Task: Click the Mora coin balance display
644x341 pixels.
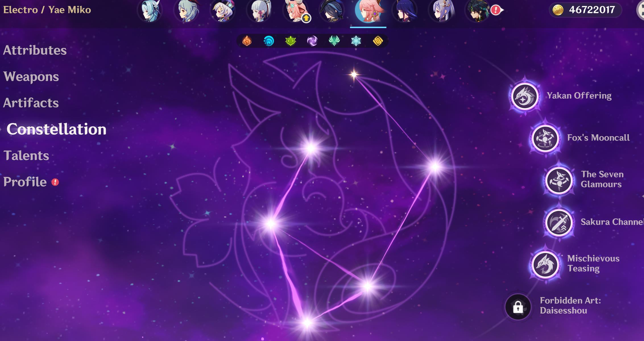Action: point(586,10)
